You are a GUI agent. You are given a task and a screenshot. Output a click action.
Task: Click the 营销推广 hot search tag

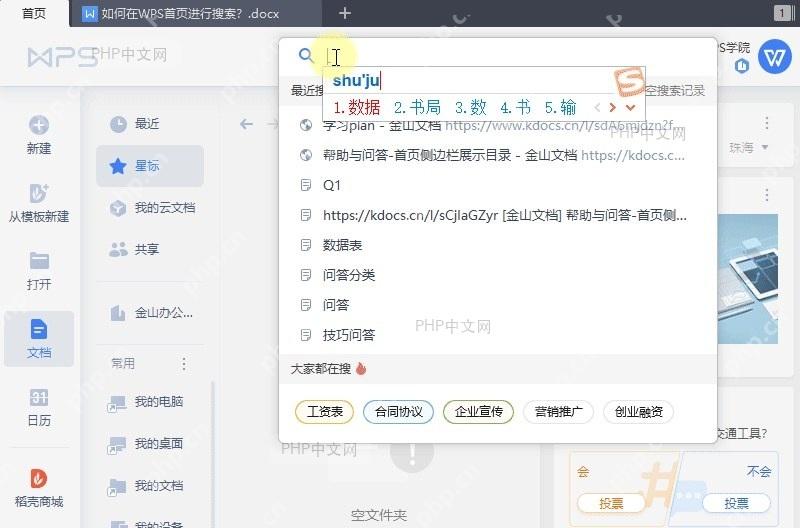(559, 412)
